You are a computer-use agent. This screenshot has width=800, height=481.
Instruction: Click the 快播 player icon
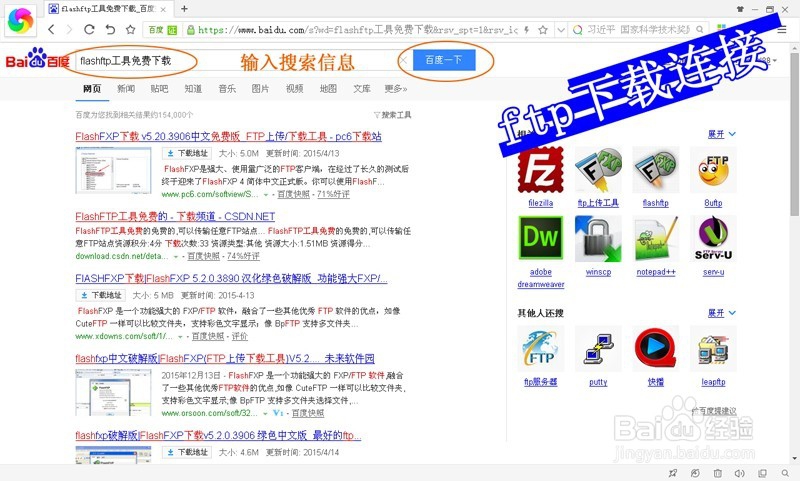pyautogui.click(x=656, y=349)
